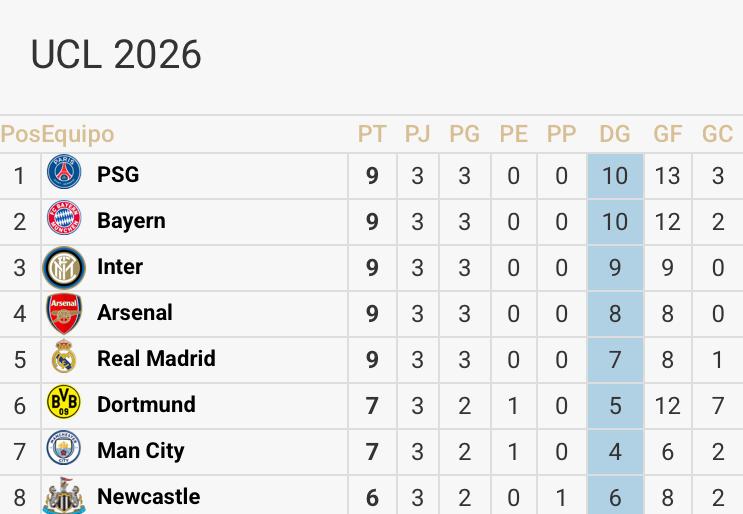Click the GF column header
This screenshot has width=743, height=514.
pos(667,134)
